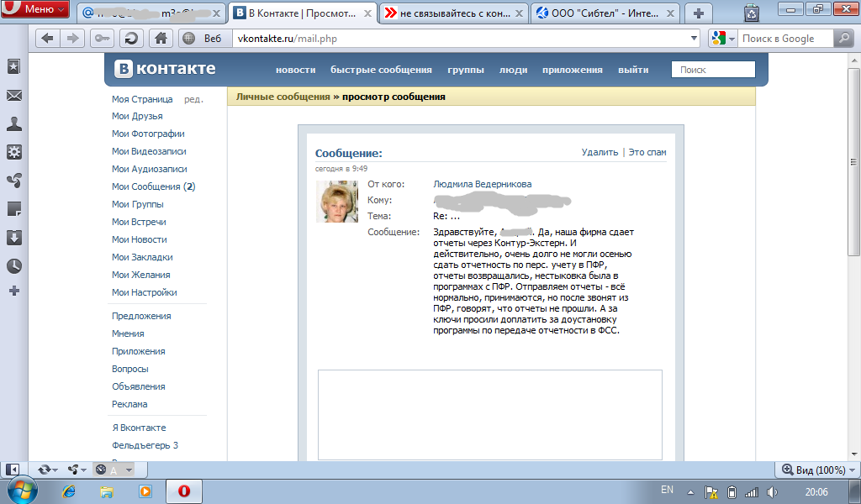The width and height of the screenshot is (861, 504).
Task: Click the password wand key icon
Action: point(103,38)
